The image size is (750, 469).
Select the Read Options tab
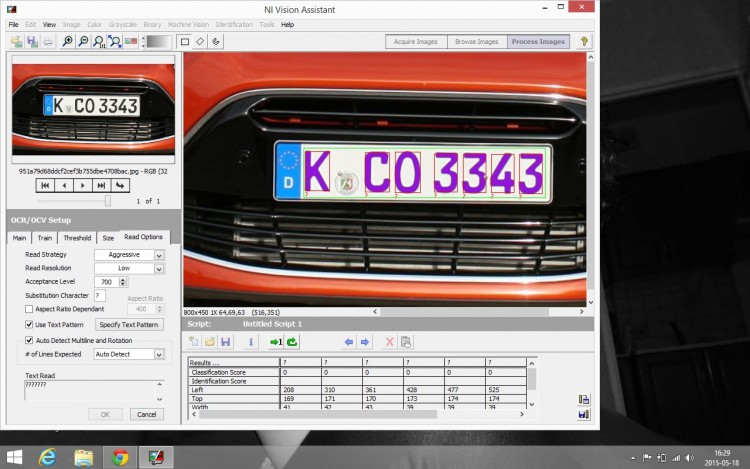143,237
